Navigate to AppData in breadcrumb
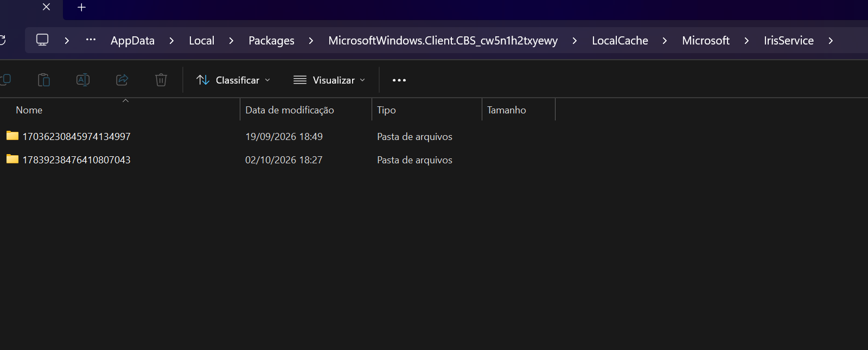Viewport: 868px width, 350px height. [132, 41]
